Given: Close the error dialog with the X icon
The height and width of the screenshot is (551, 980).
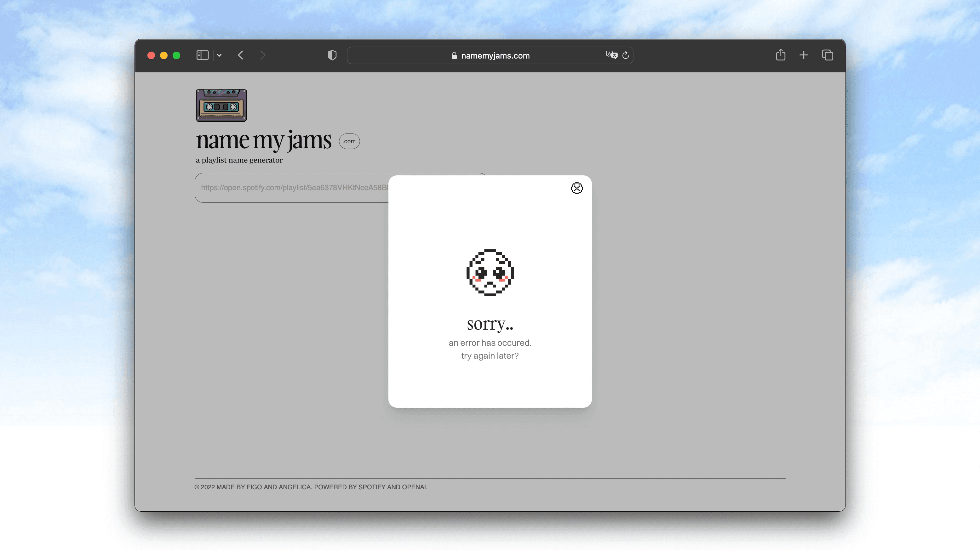Looking at the screenshot, I should point(577,188).
